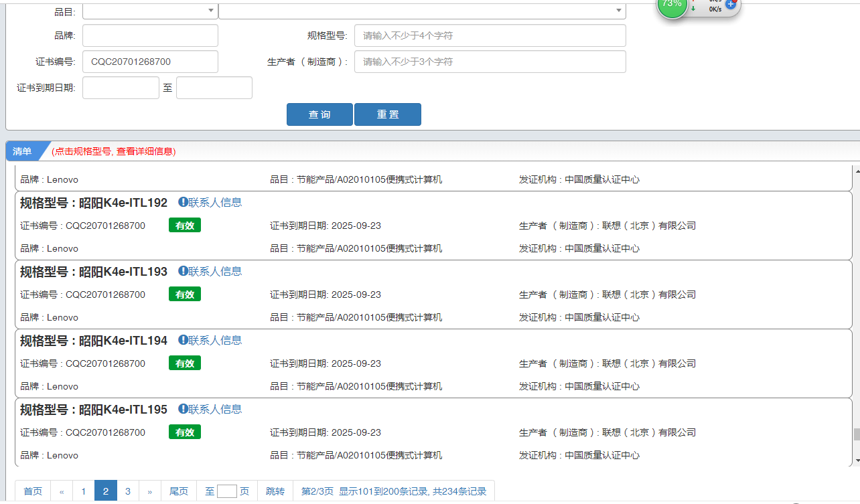This screenshot has width=860, height=504.
Task: Click certificate number CQC20701268700 in K4e-ITL192 entry
Action: 105,226
